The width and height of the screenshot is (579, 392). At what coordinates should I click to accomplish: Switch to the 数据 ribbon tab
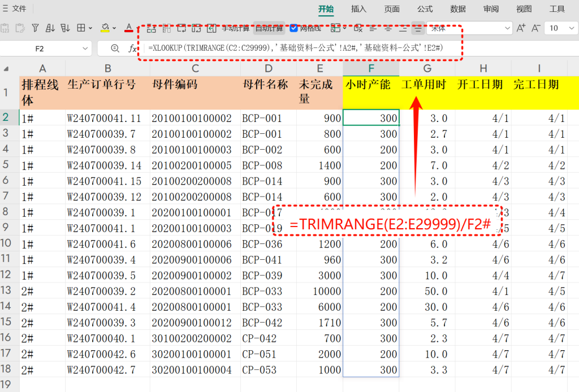[x=458, y=9]
